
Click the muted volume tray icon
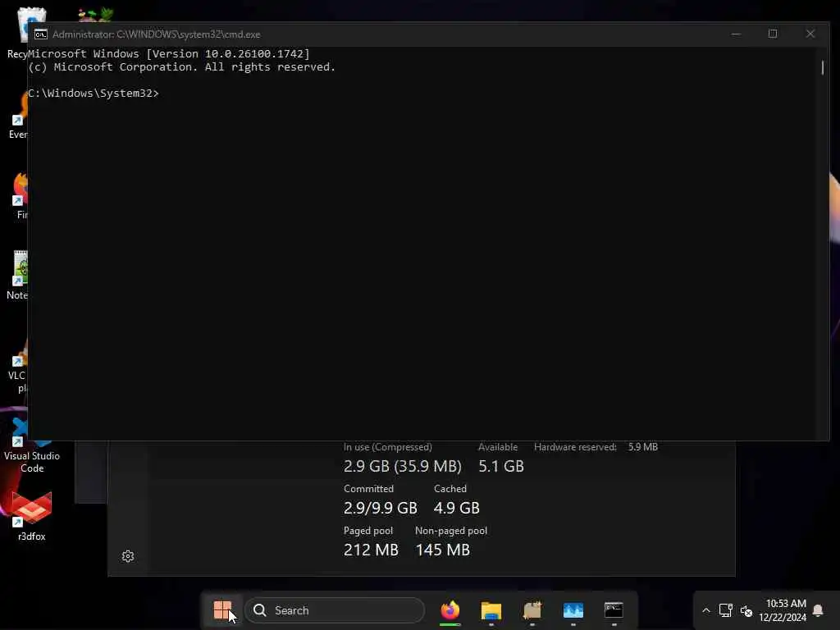pyautogui.click(x=746, y=610)
